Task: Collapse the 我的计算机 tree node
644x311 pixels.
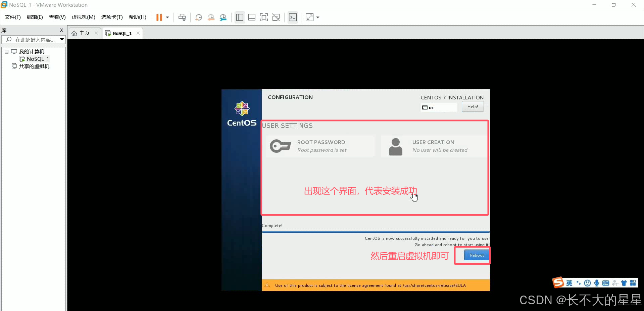Action: coord(6,52)
